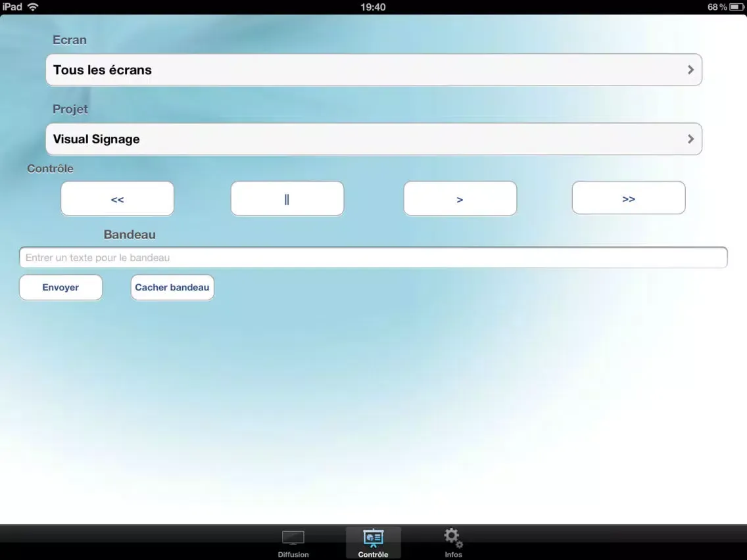Pause playback with the || button
This screenshot has width=747, height=560.
coord(287,198)
